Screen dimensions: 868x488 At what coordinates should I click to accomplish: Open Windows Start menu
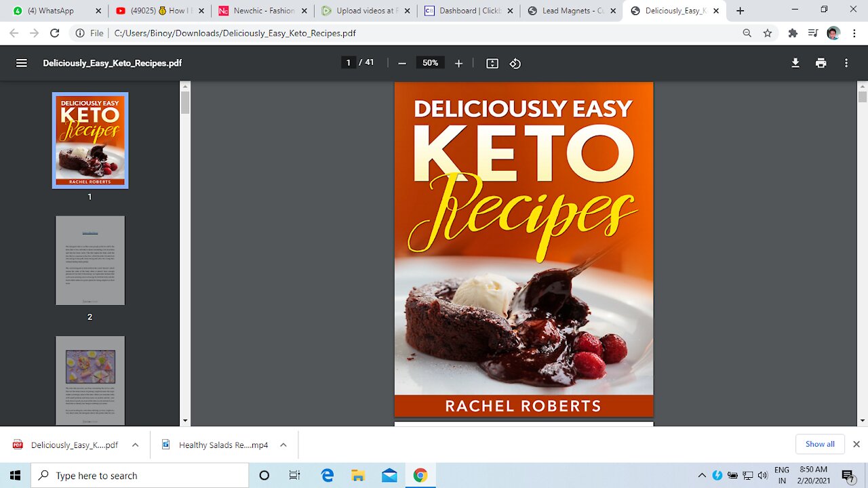click(16, 475)
